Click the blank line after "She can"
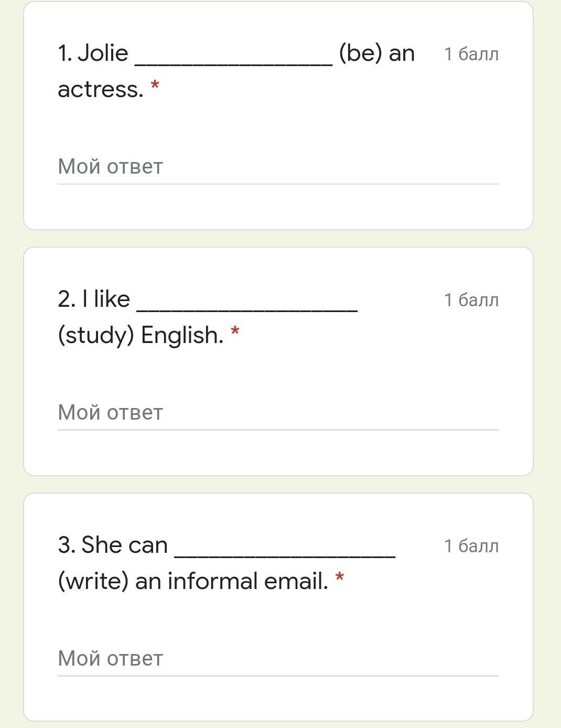 pos(285,554)
